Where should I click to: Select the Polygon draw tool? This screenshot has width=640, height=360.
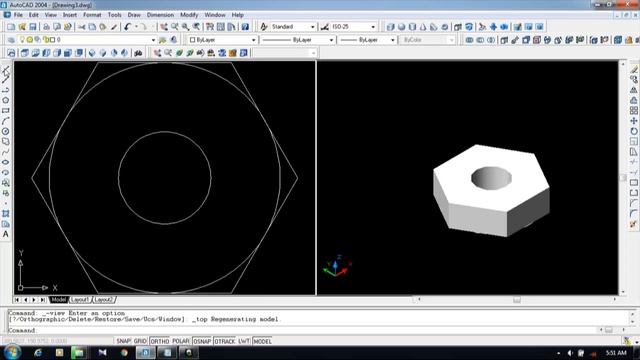6,100
